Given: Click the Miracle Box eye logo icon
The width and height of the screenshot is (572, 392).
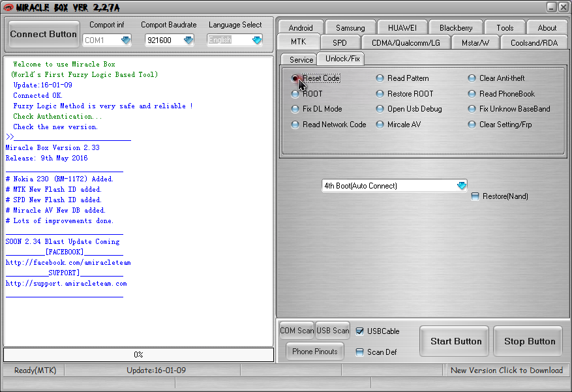Looking at the screenshot, I should point(8,7).
